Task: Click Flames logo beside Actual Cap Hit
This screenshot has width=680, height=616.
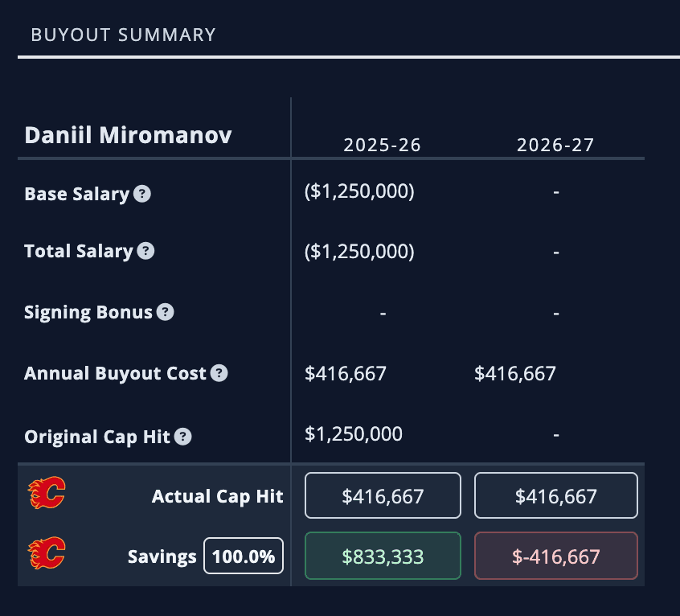Action: [x=47, y=493]
